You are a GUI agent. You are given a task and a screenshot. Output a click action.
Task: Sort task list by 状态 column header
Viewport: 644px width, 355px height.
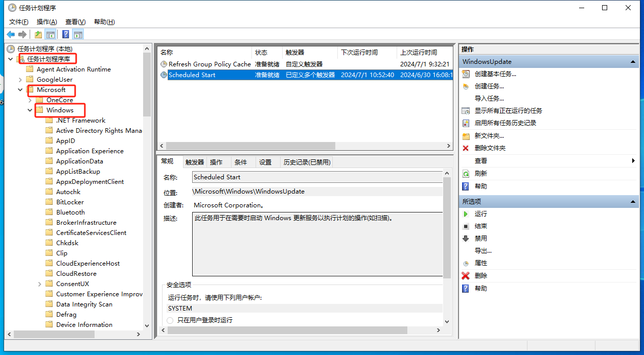click(267, 52)
